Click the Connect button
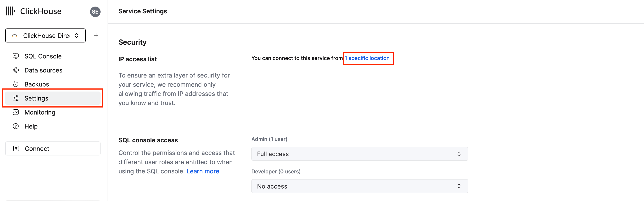Viewport: 644px width, 201px height. point(53,148)
